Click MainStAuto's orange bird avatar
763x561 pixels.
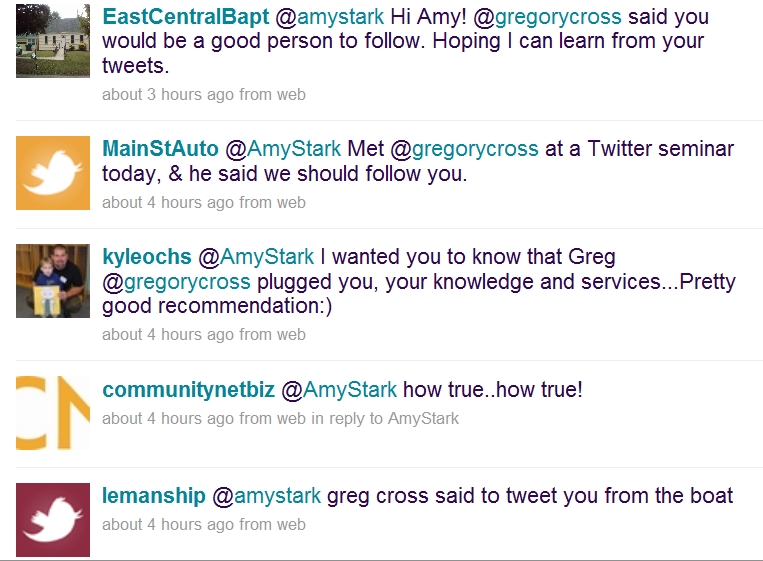click(53, 172)
